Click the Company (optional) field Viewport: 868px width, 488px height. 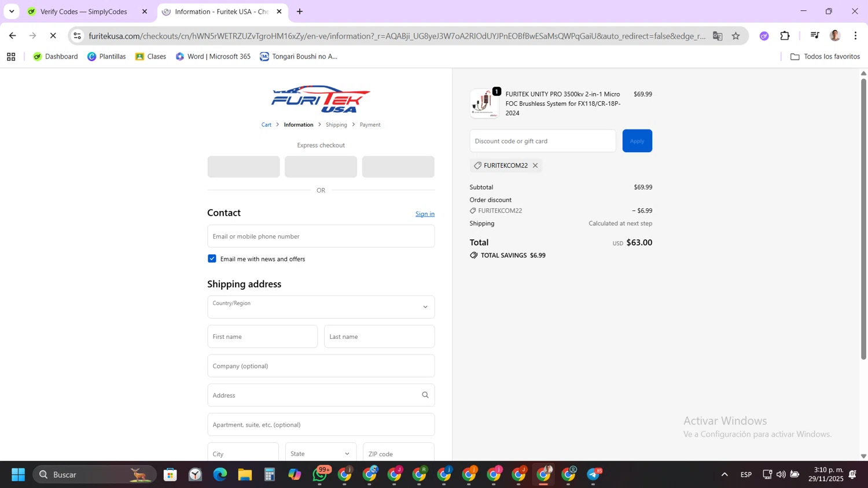tap(321, 366)
